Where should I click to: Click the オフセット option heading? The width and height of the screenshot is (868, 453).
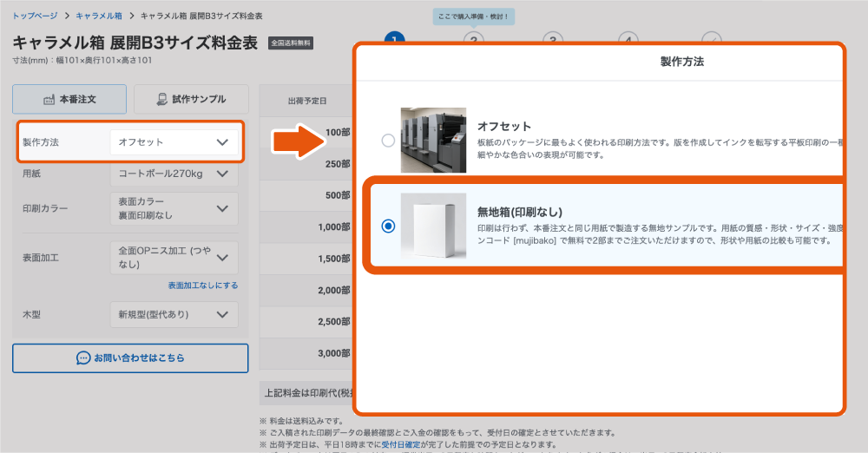tap(504, 126)
